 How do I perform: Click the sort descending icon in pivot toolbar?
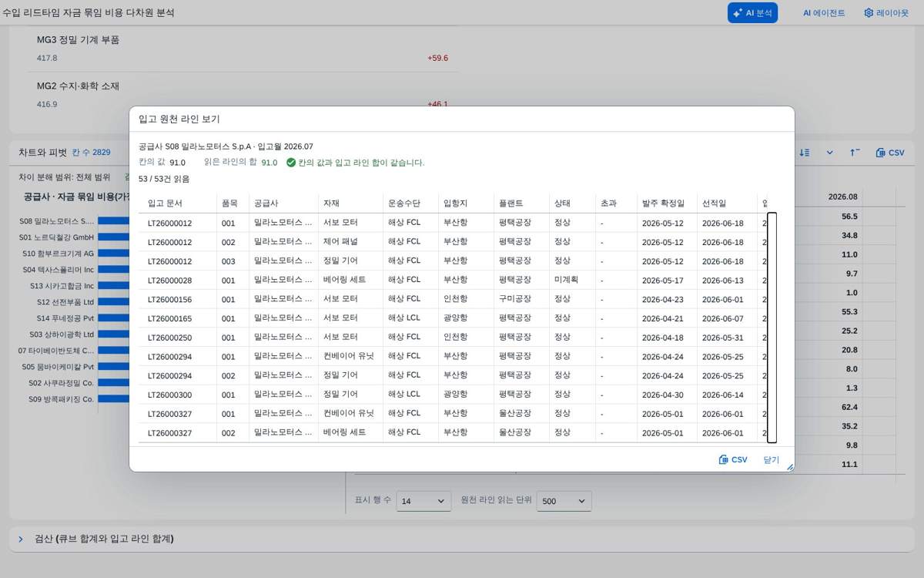(x=805, y=153)
